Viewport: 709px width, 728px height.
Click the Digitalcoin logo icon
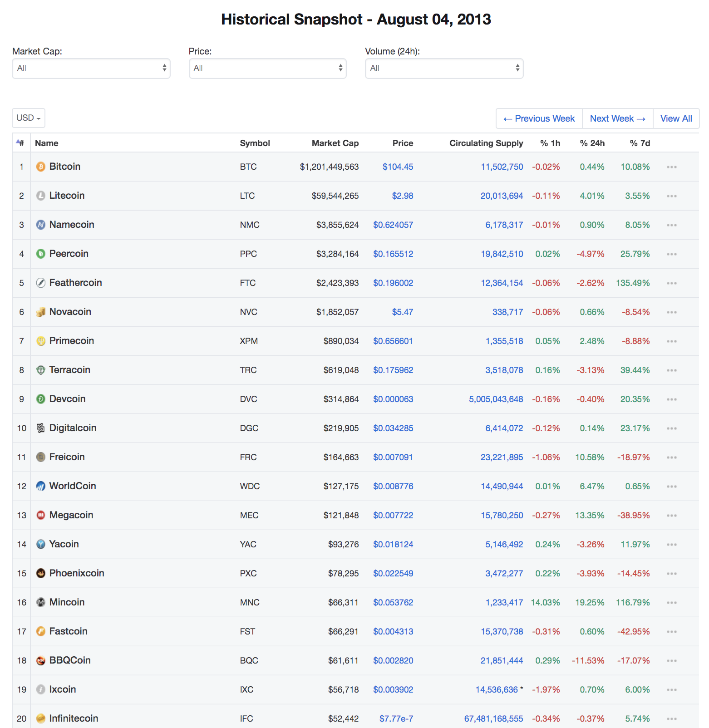(x=41, y=428)
